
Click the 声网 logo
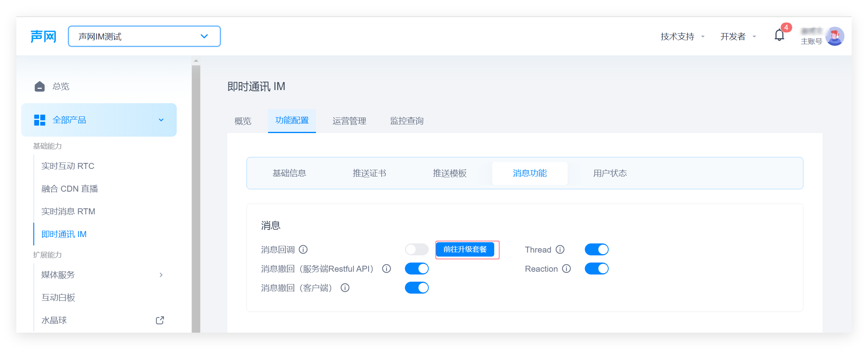(43, 37)
